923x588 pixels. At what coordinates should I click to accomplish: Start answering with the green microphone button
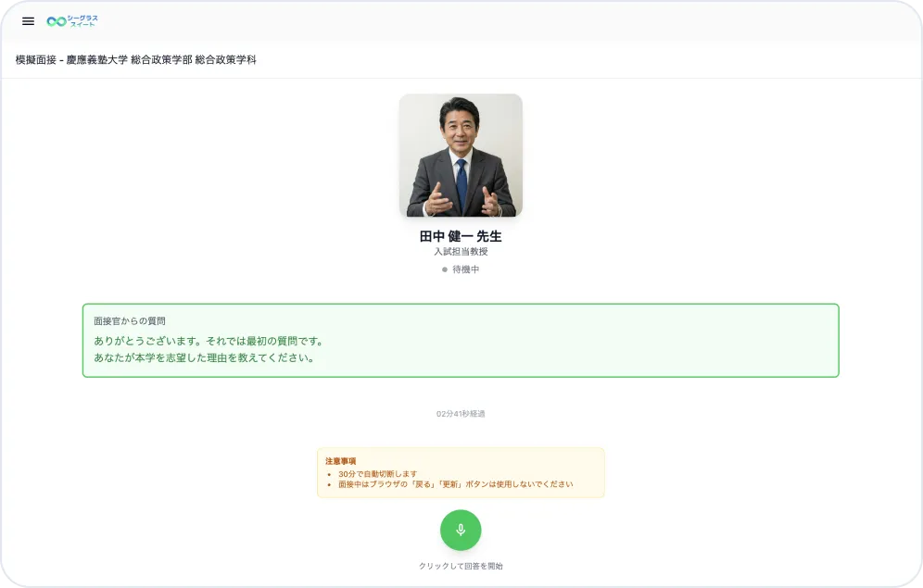click(x=461, y=530)
